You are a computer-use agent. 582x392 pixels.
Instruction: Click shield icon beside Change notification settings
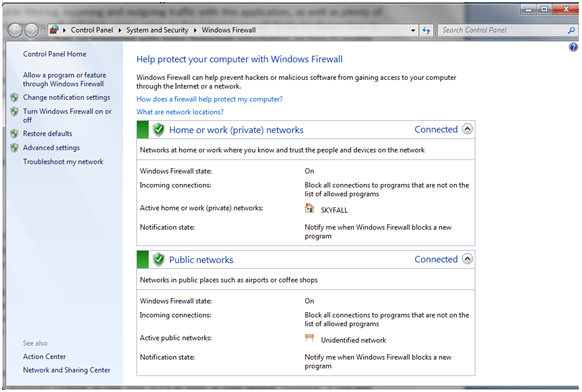(x=14, y=98)
